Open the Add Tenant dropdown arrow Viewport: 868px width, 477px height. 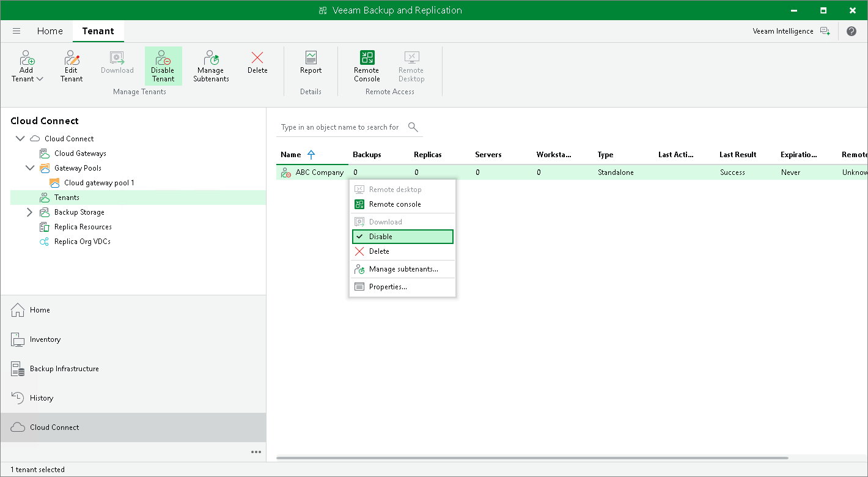40,79
